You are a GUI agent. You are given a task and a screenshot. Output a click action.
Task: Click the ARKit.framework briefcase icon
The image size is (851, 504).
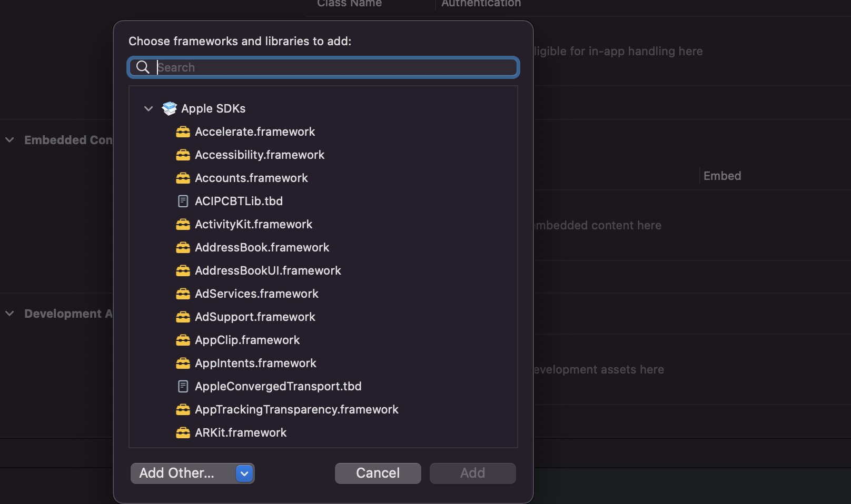tap(183, 432)
